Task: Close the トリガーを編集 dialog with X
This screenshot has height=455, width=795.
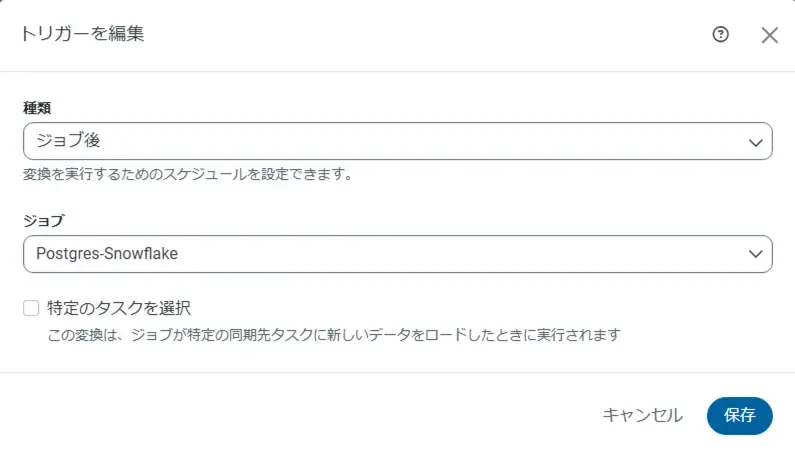Action: (769, 35)
